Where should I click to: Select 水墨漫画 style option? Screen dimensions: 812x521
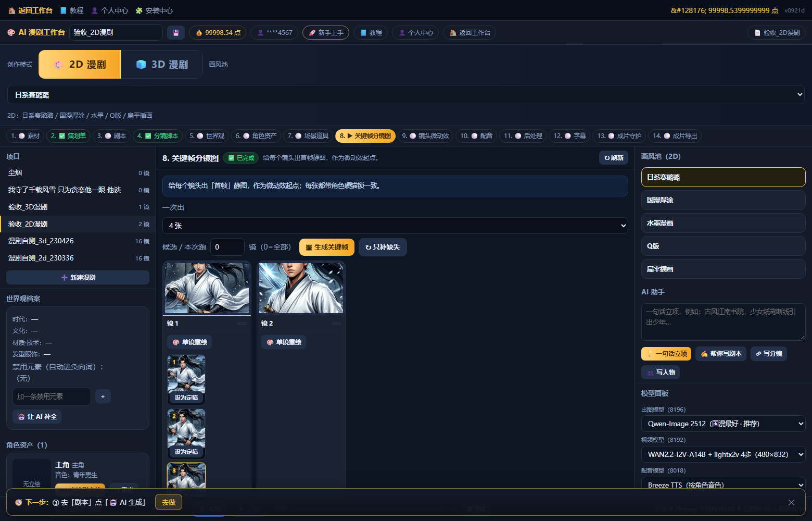(x=723, y=223)
